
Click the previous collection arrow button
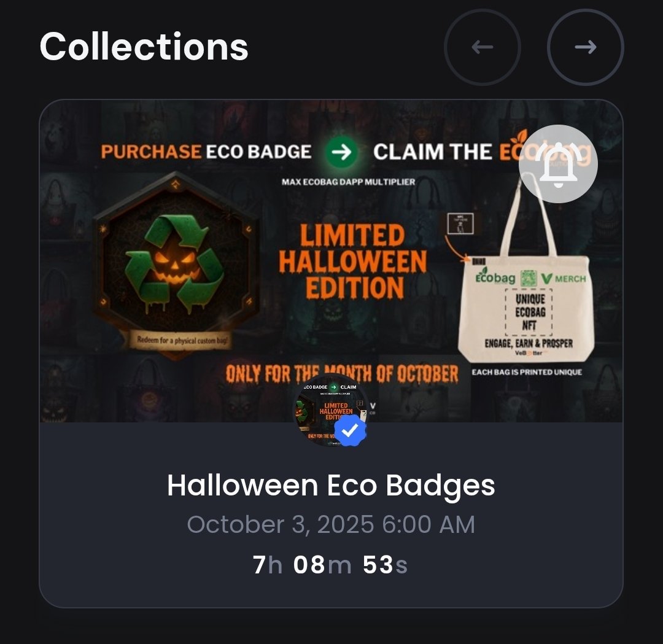[x=483, y=47]
